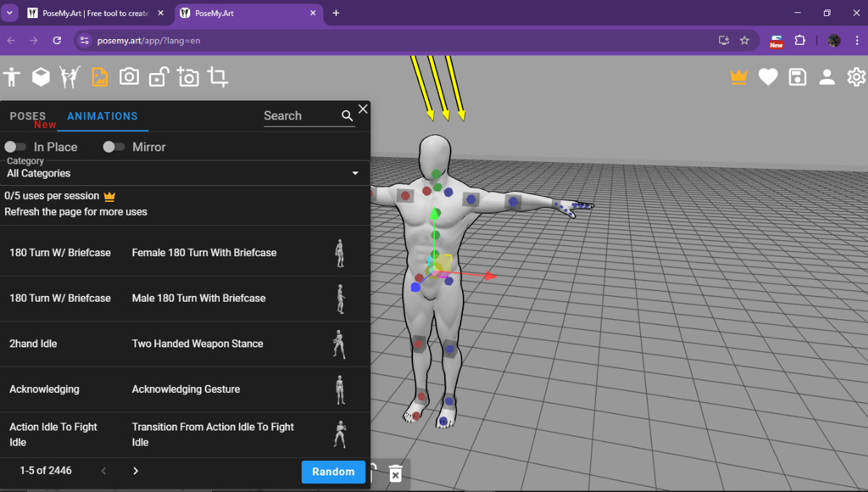The width and height of the screenshot is (868, 492).
Task: Enable the In Place toggle
Action: tap(15, 146)
